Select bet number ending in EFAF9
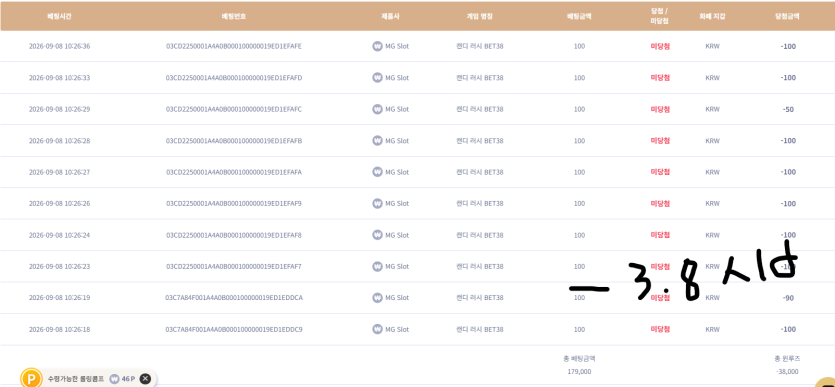835x387 pixels. (x=234, y=203)
